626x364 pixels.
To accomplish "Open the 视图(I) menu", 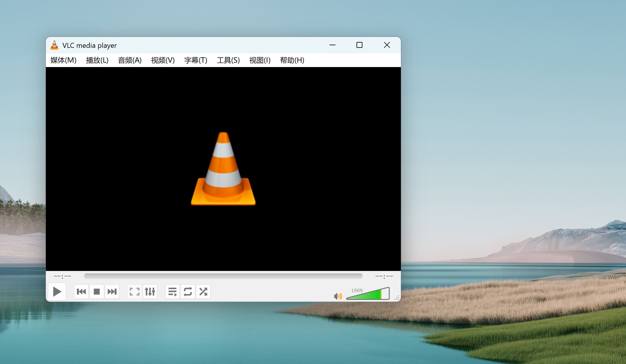I will [260, 60].
